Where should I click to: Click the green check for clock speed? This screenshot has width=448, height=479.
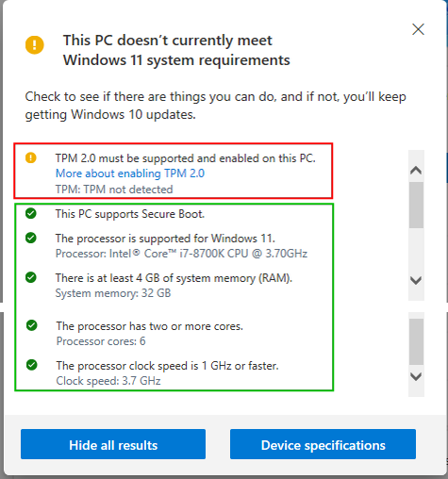(32, 365)
